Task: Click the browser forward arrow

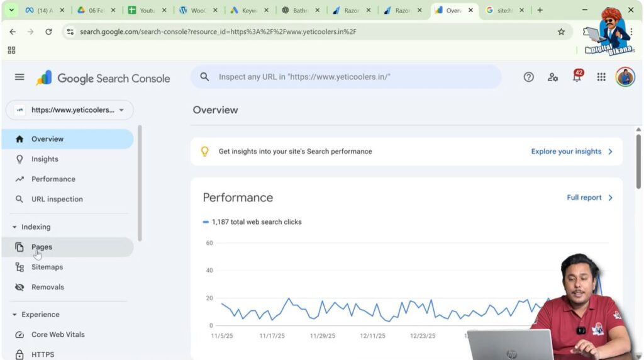Action: click(30, 31)
